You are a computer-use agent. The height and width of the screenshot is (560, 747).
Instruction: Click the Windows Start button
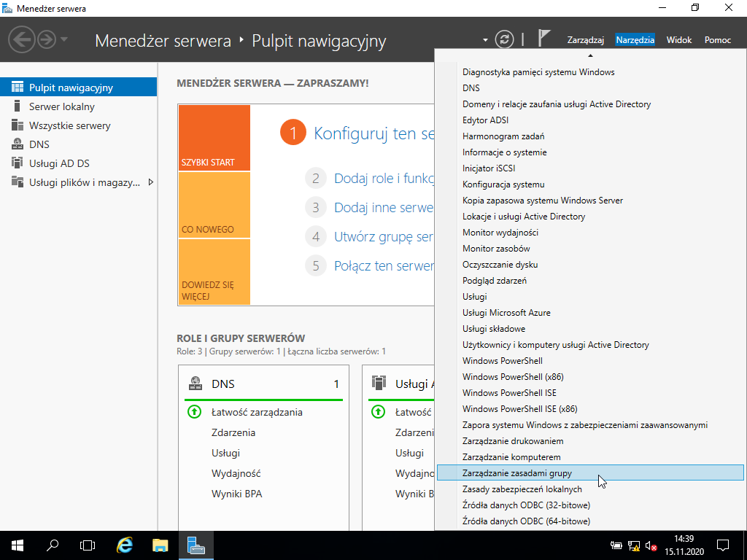(18, 545)
